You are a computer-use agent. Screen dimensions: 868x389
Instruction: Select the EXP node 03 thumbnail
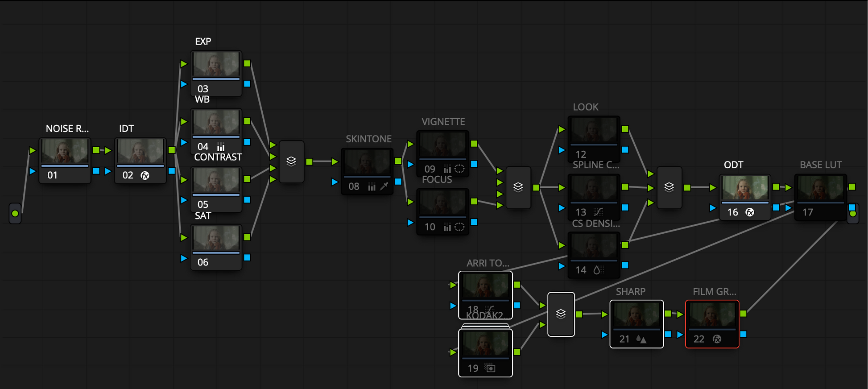pyautogui.click(x=216, y=65)
